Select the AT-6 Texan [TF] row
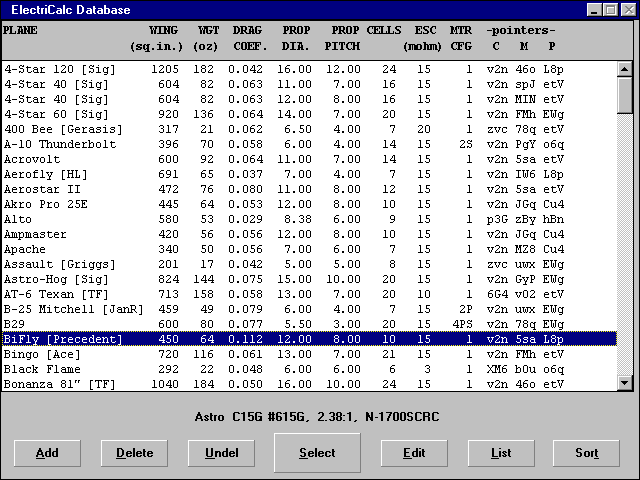The width and height of the screenshot is (640, 480). 309,294
